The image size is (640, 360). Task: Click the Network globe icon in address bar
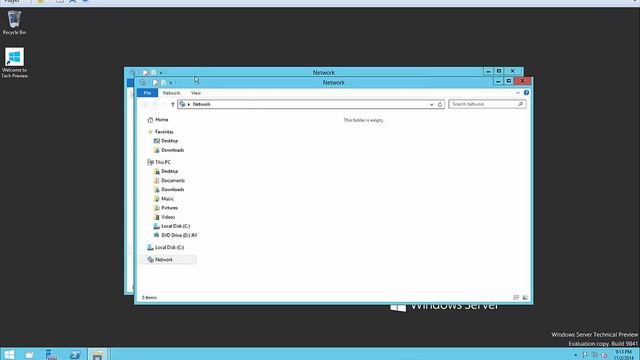(182, 104)
